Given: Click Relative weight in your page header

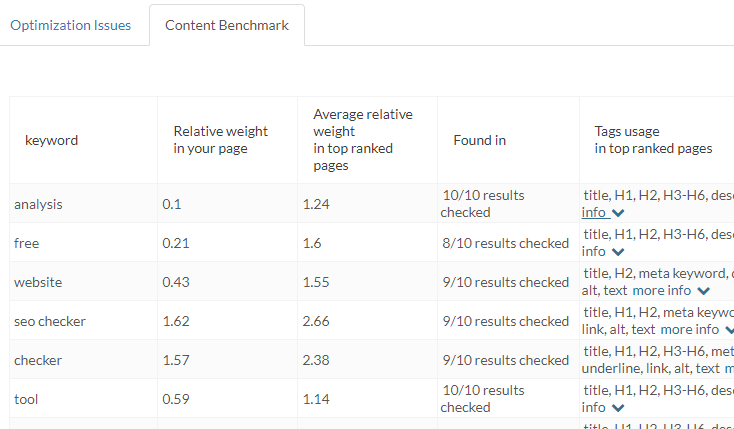Looking at the screenshot, I should pyautogui.click(x=220, y=140).
